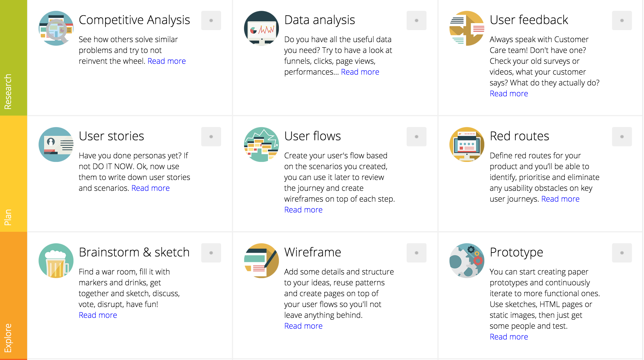Open Read more for Data analysis
The height and width of the screenshot is (360, 644).
[x=360, y=72]
